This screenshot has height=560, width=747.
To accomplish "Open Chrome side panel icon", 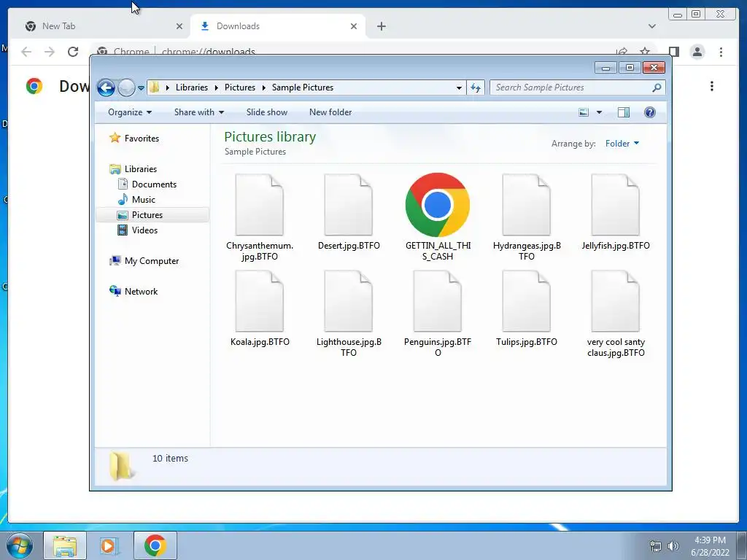I will tap(673, 52).
